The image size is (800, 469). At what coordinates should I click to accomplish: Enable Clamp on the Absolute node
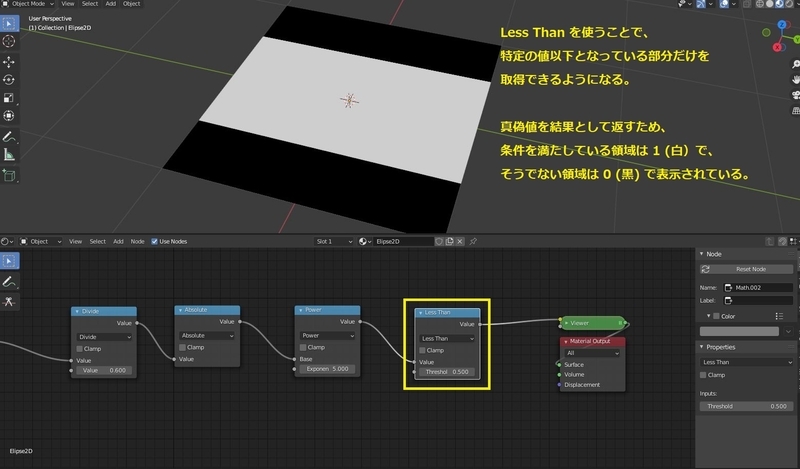coord(183,348)
